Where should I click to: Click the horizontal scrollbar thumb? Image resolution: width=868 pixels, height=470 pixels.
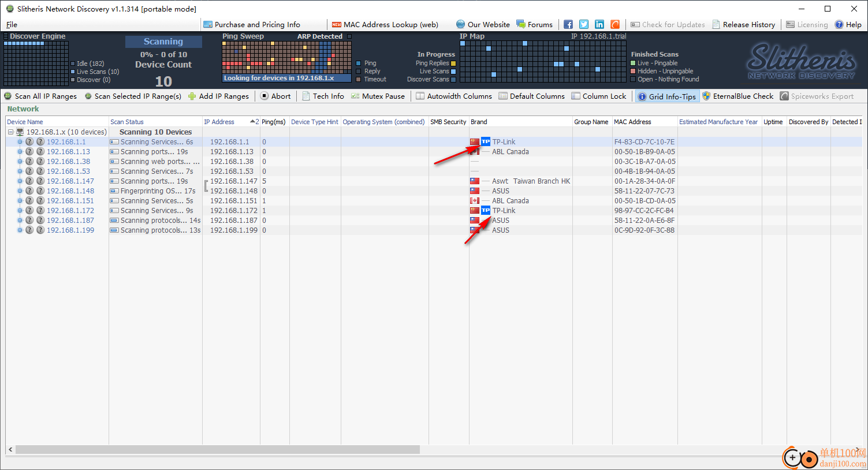click(218, 449)
